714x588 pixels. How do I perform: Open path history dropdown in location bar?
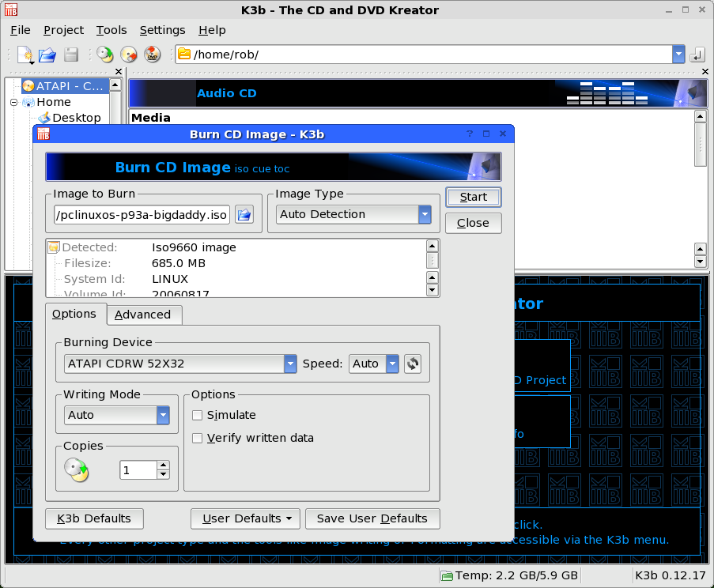[x=678, y=55]
